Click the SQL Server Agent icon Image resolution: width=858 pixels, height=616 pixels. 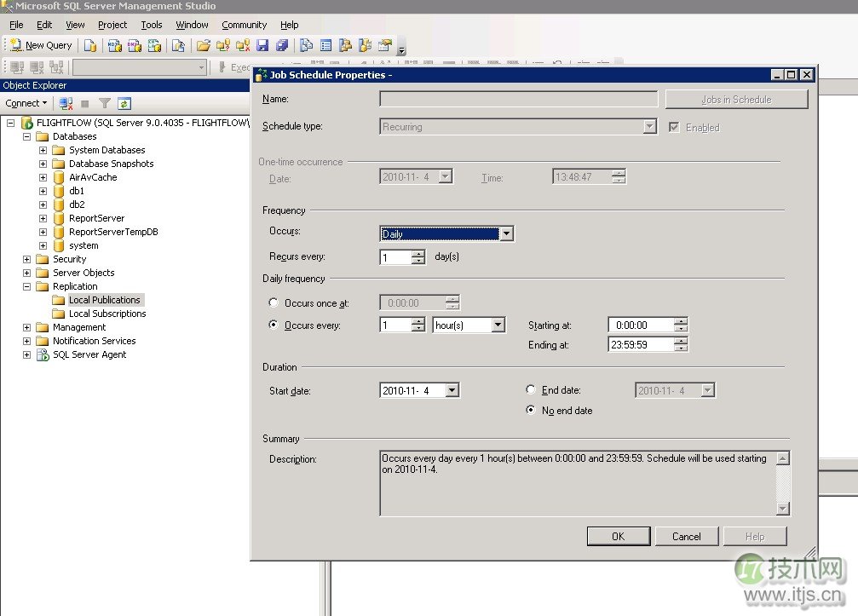[x=43, y=354]
